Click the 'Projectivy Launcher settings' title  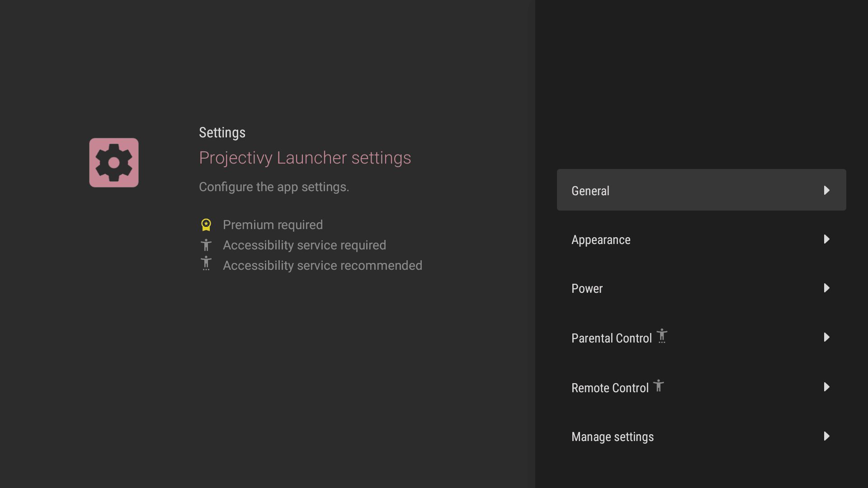pyautogui.click(x=305, y=158)
